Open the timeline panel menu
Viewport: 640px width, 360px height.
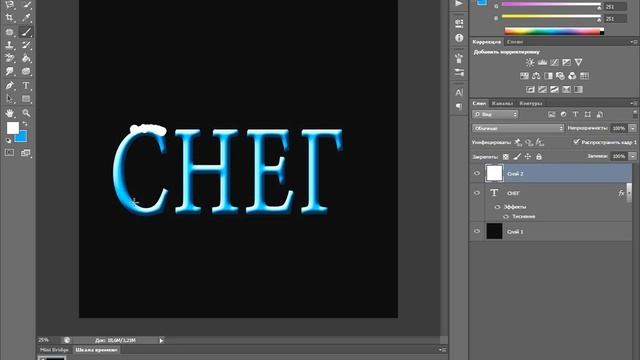pyautogui.click(x=442, y=350)
